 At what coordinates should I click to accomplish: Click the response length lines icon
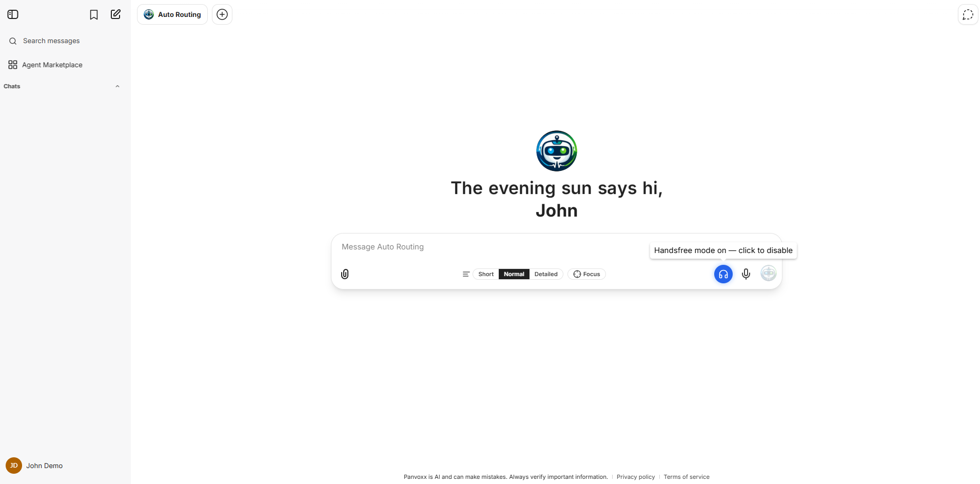pyautogui.click(x=466, y=274)
